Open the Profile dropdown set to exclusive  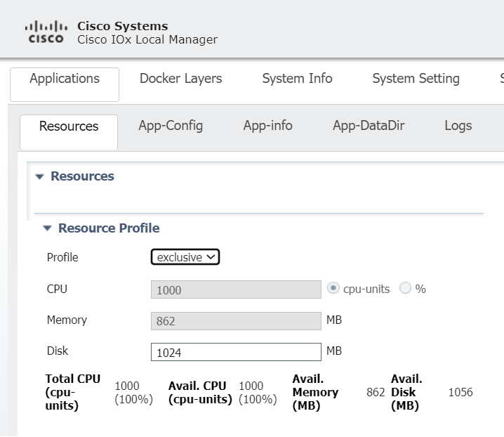pos(185,257)
